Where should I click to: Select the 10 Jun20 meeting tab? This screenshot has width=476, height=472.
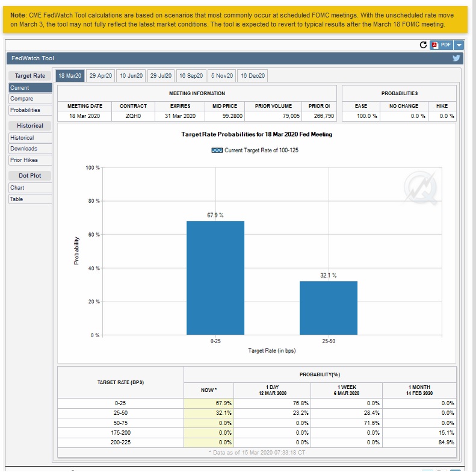tap(131, 76)
